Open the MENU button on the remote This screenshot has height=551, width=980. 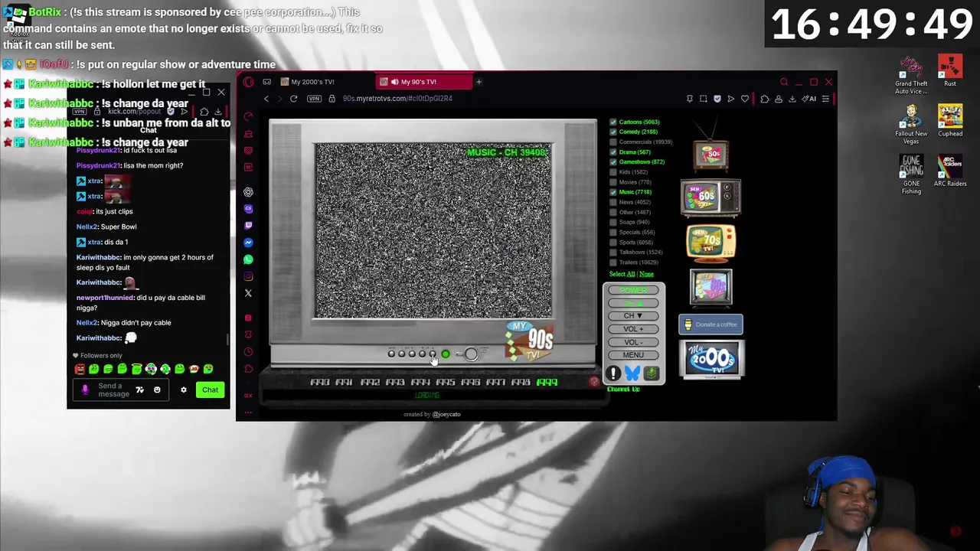633,355
